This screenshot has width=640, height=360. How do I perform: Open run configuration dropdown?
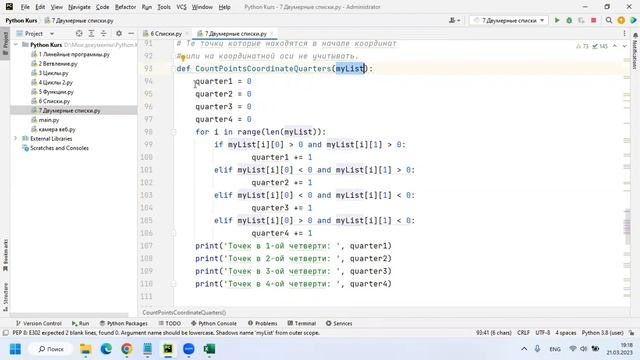[509, 20]
